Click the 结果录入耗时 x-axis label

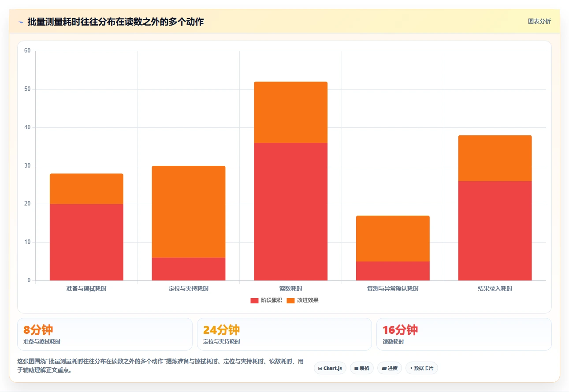(x=495, y=289)
